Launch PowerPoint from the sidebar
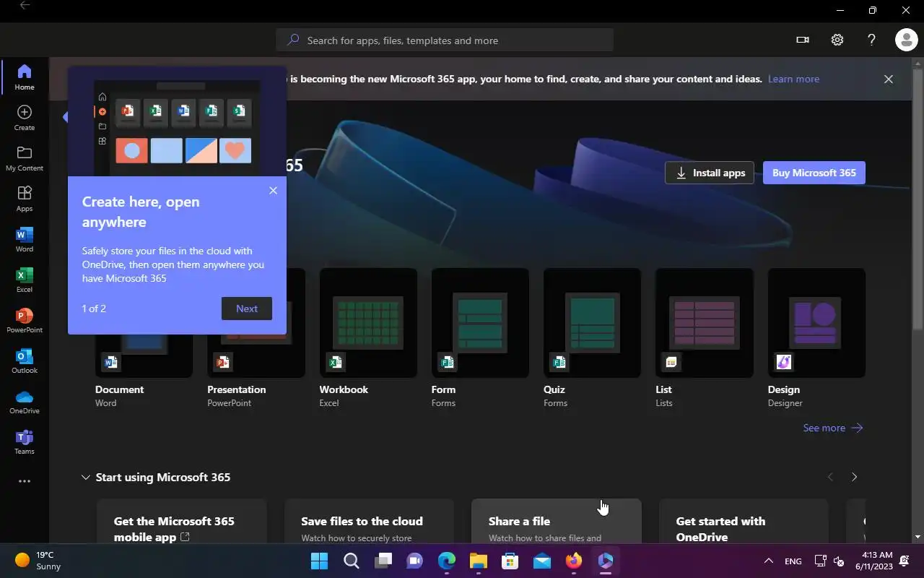Screen dimensions: 924x578 click(24, 320)
